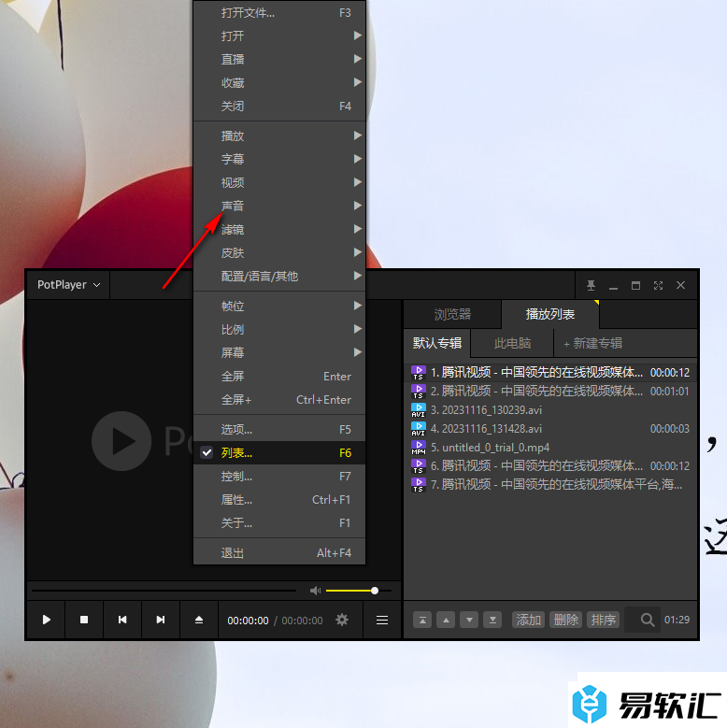Screen dimensions: 727x728
Task: Move selected playlist item up
Action: coord(446,620)
